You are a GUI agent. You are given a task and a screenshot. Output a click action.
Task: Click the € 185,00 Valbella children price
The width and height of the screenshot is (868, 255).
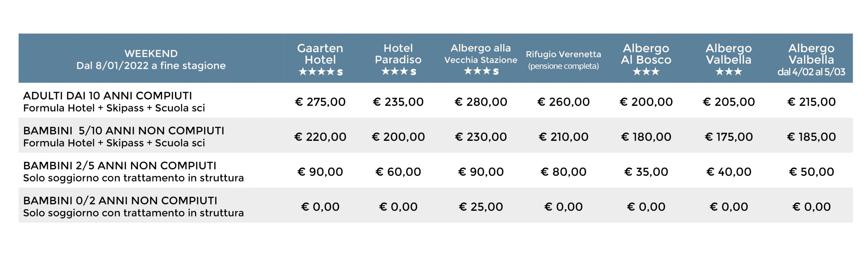click(811, 137)
